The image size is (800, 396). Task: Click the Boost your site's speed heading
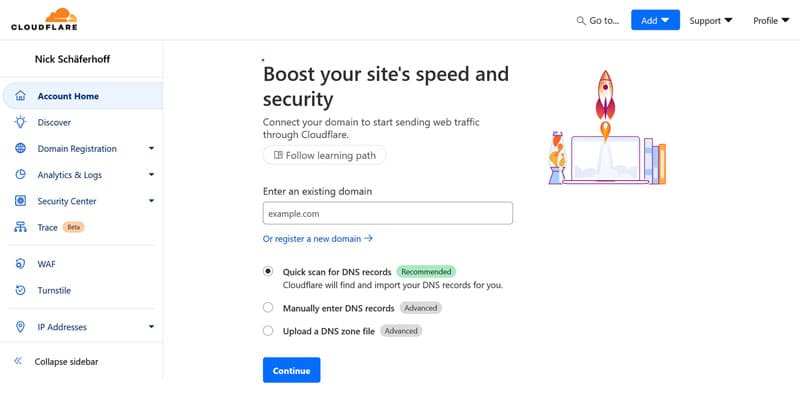pyautogui.click(x=386, y=87)
